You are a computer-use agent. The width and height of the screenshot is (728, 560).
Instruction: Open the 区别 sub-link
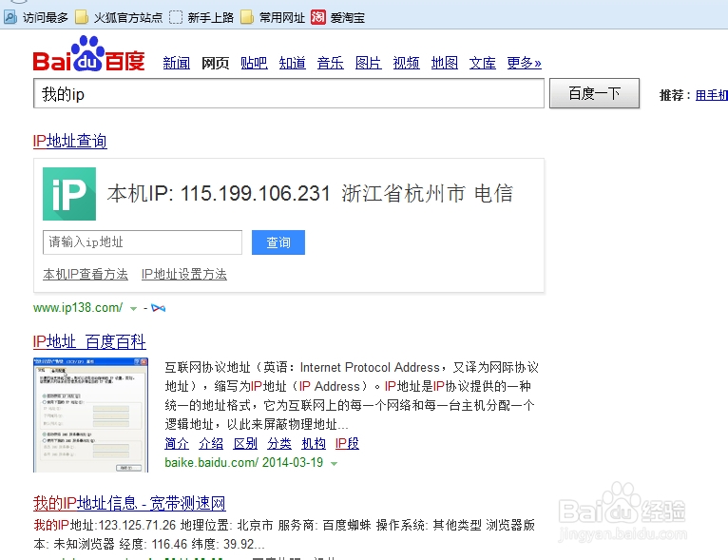click(x=245, y=443)
